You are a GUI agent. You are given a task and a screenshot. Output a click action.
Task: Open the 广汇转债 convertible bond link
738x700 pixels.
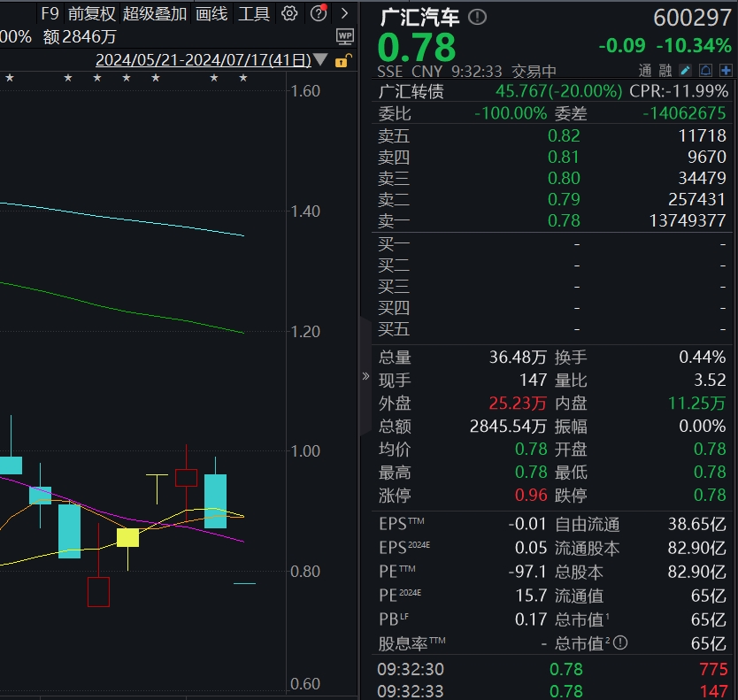411,91
